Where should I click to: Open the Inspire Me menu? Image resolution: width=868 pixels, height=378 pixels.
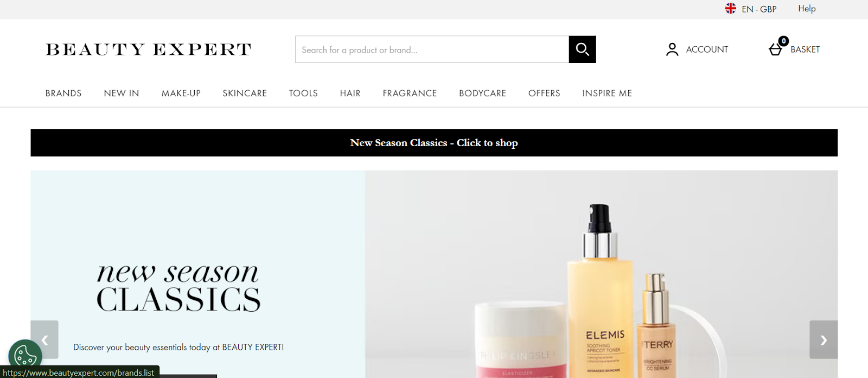pyautogui.click(x=607, y=93)
